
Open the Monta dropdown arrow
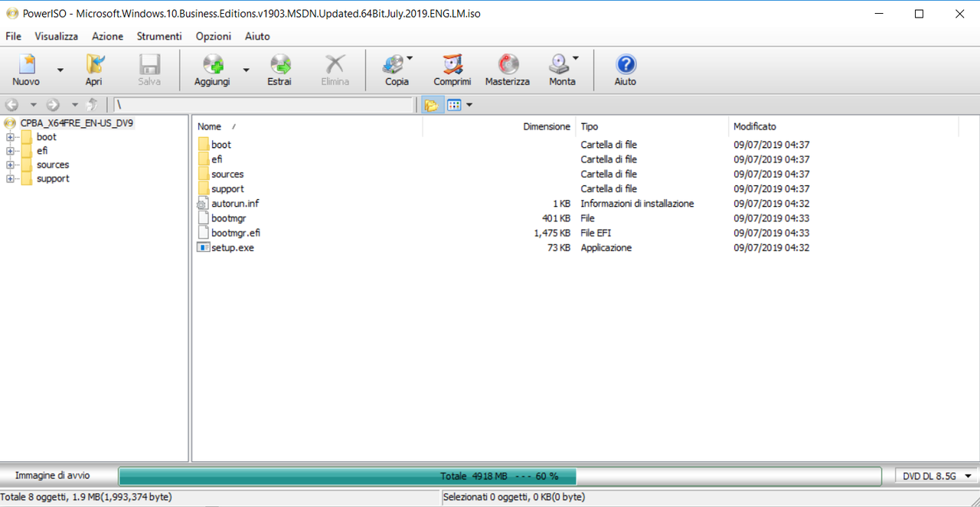click(x=576, y=58)
